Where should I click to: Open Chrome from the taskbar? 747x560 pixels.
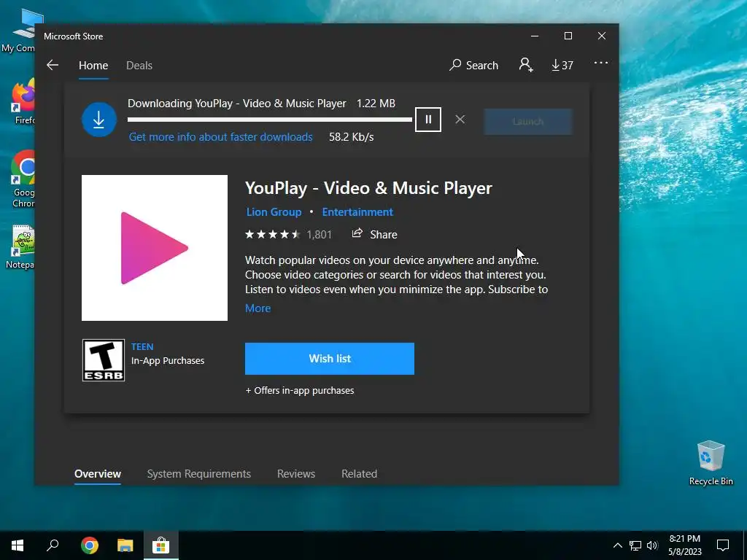90,545
